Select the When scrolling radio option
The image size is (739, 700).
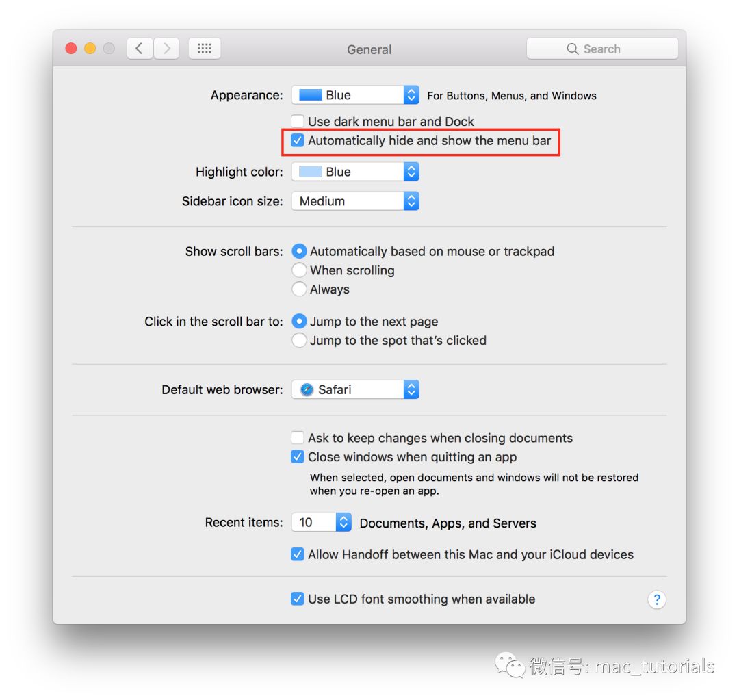click(299, 270)
